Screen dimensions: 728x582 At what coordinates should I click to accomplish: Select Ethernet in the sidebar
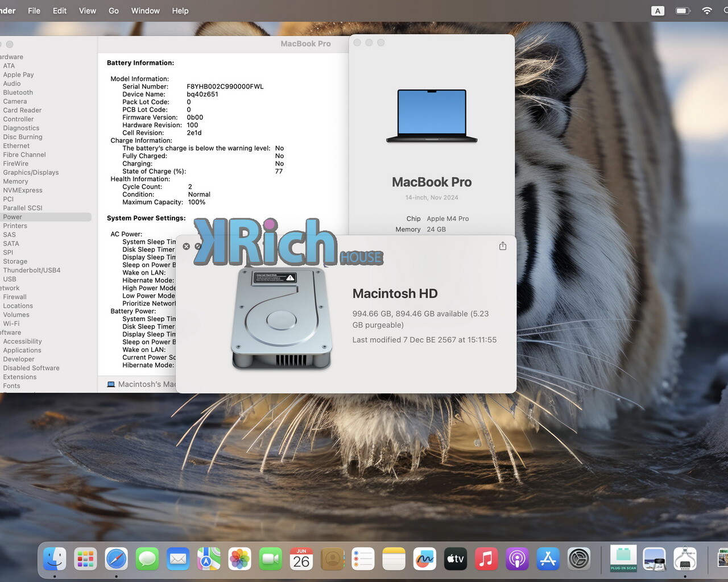point(16,146)
